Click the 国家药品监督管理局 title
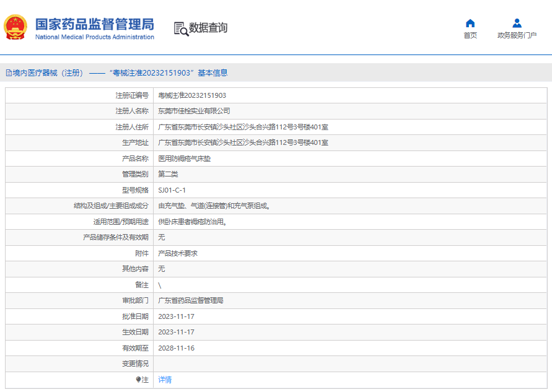552x392 pixels. [94, 24]
